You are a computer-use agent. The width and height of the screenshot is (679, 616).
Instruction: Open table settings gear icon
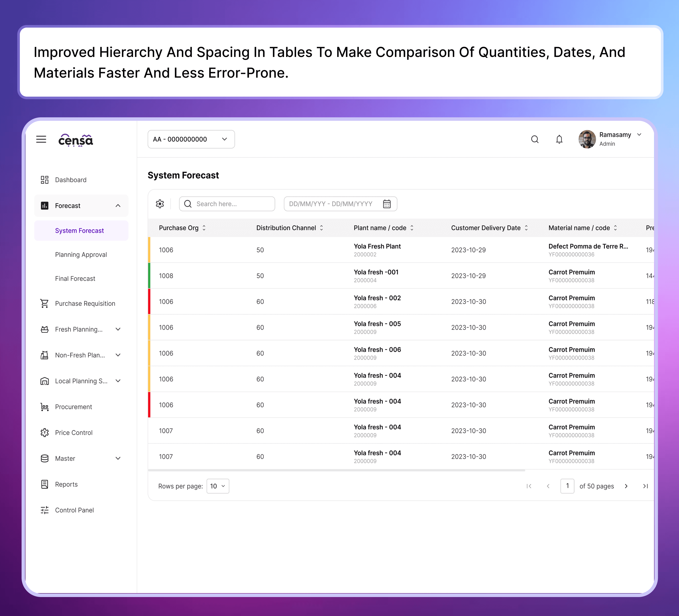[x=160, y=204]
